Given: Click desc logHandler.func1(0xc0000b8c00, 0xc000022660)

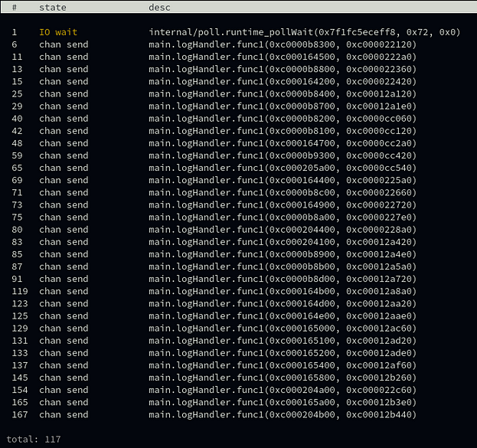Looking at the screenshot, I should coord(283,192).
